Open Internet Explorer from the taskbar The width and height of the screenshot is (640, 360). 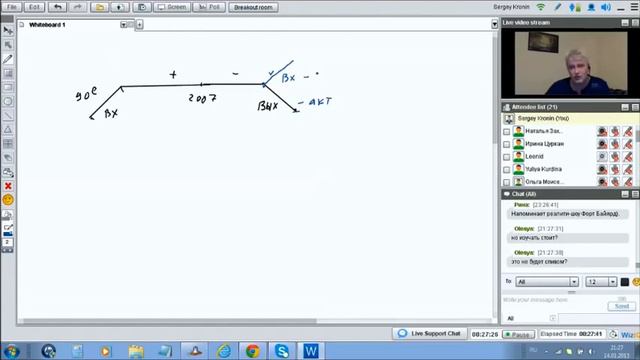[224, 351]
